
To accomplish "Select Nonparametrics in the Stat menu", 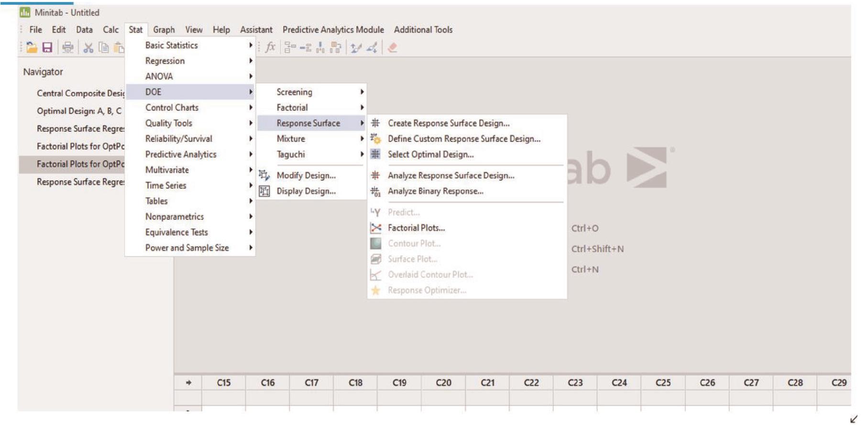I will 190,217.
